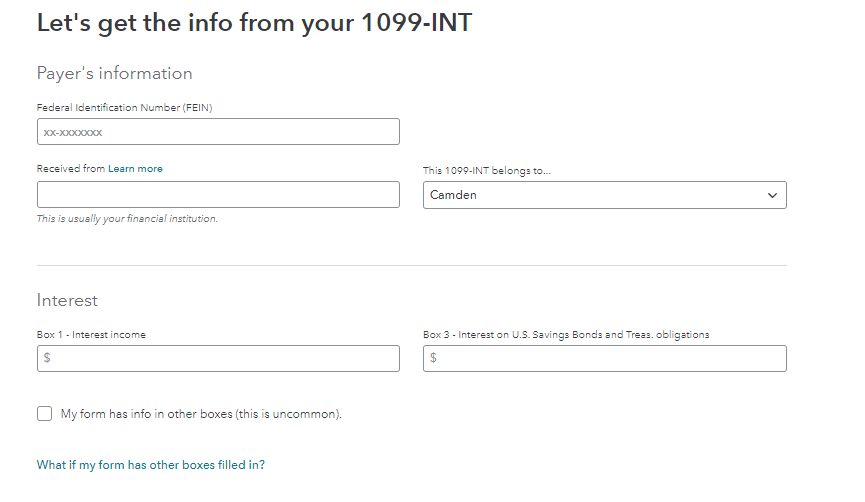Click the 'This 1099-INT belongs to...' label
This screenshot has height=502, width=865.
pos(487,170)
